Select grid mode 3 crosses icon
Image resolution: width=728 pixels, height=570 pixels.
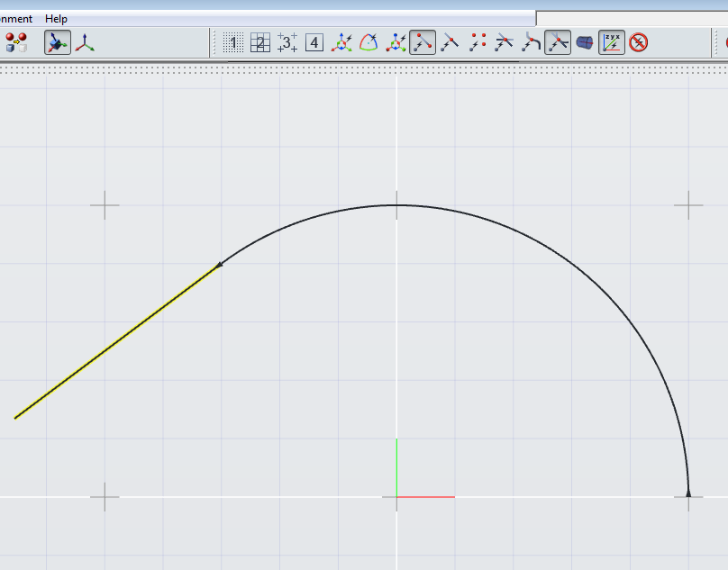click(287, 42)
